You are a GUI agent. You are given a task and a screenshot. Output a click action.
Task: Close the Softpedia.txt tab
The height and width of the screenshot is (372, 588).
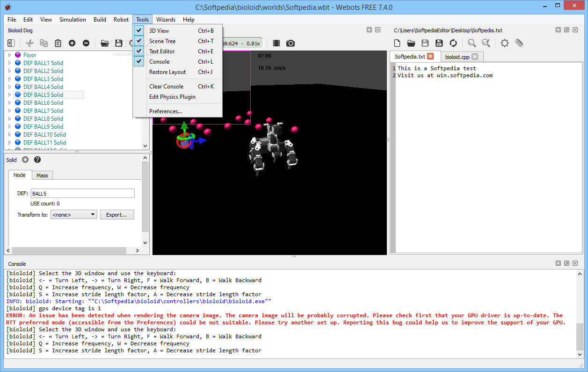coord(430,56)
